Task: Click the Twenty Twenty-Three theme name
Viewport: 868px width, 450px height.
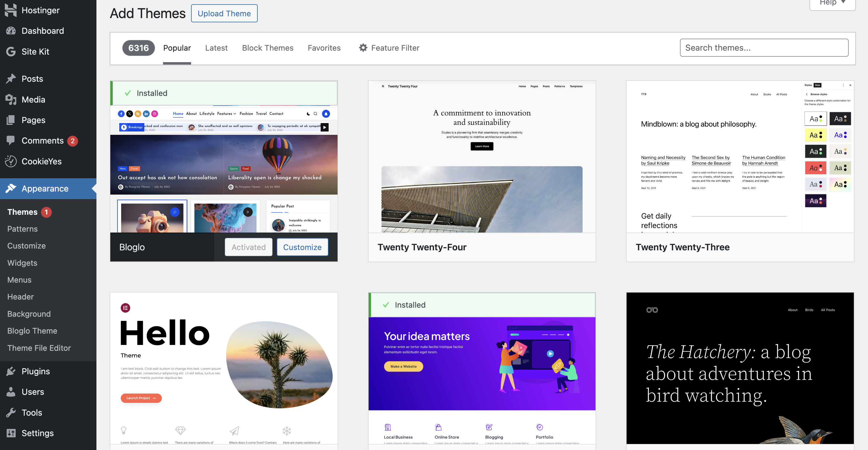Action: pyautogui.click(x=682, y=247)
